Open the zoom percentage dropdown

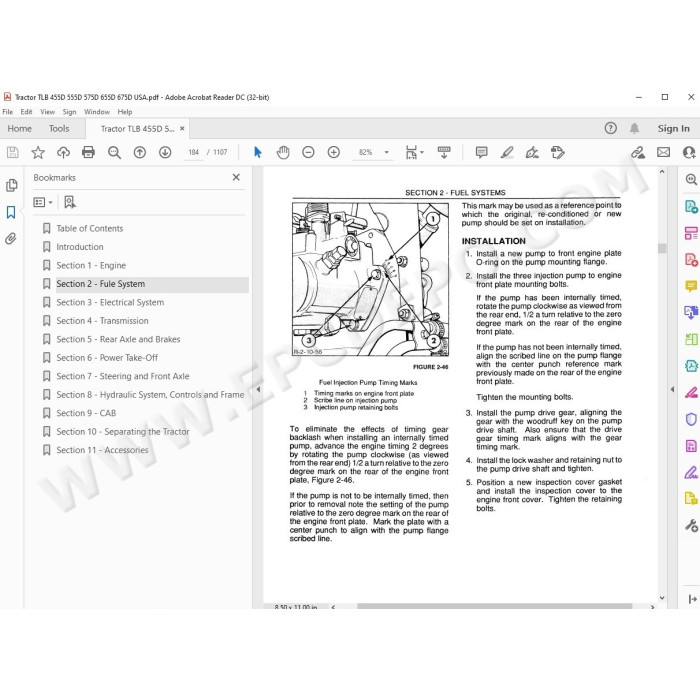point(387,152)
